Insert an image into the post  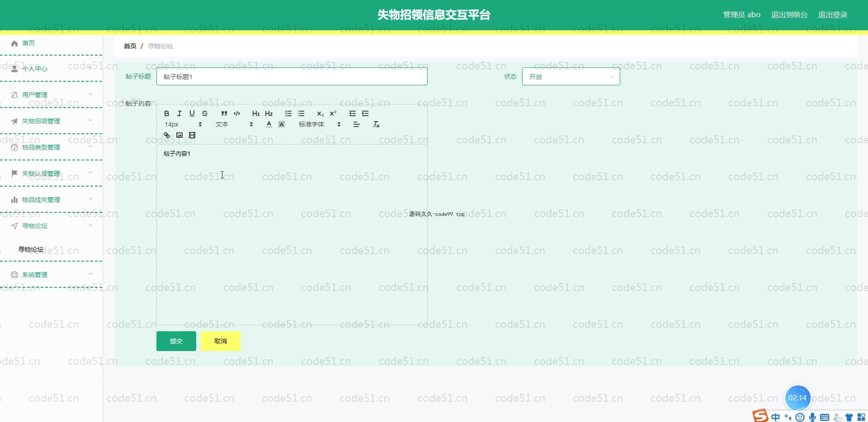click(x=179, y=135)
